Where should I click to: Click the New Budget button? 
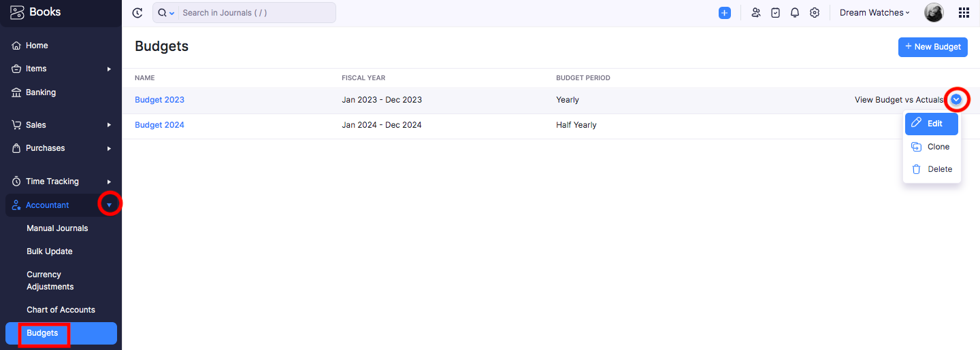[x=933, y=47]
